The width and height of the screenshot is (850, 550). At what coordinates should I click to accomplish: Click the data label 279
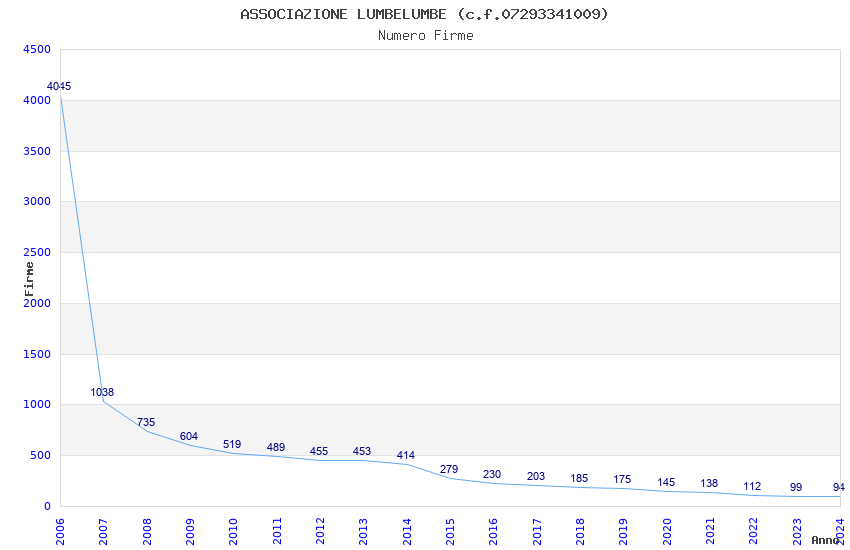coord(449,469)
